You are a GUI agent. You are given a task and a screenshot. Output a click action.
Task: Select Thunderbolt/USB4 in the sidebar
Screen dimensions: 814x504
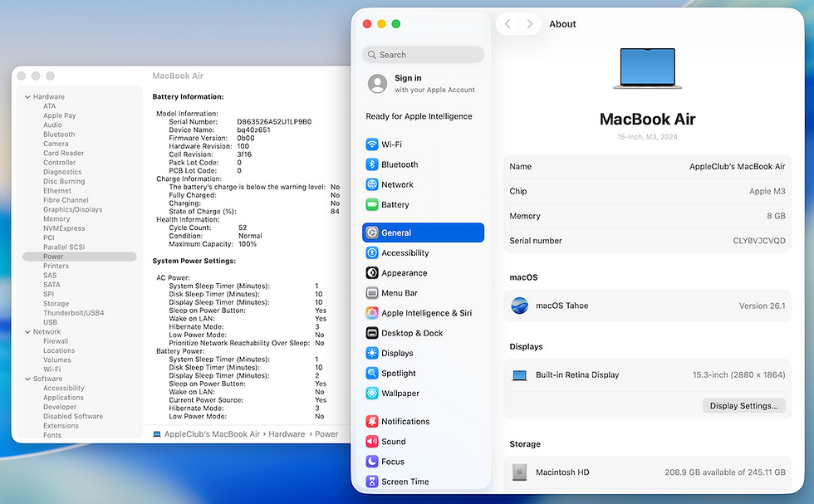pos(74,313)
